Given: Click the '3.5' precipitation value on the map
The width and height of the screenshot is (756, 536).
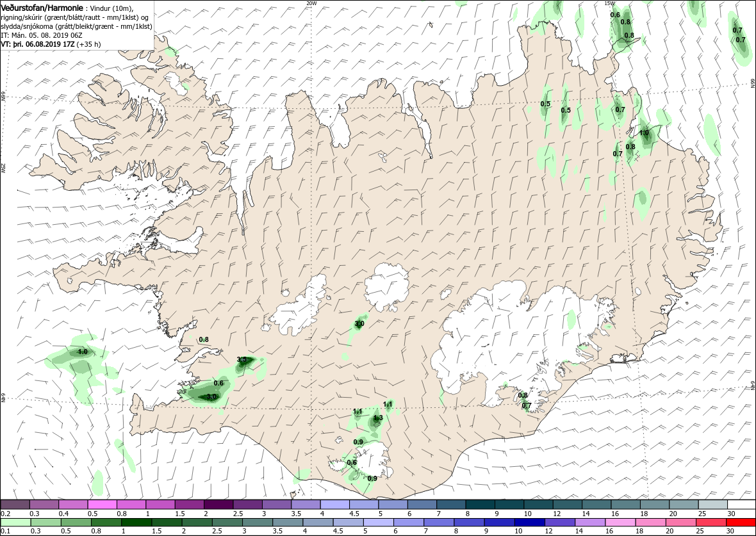Looking at the screenshot, I should 242,360.
